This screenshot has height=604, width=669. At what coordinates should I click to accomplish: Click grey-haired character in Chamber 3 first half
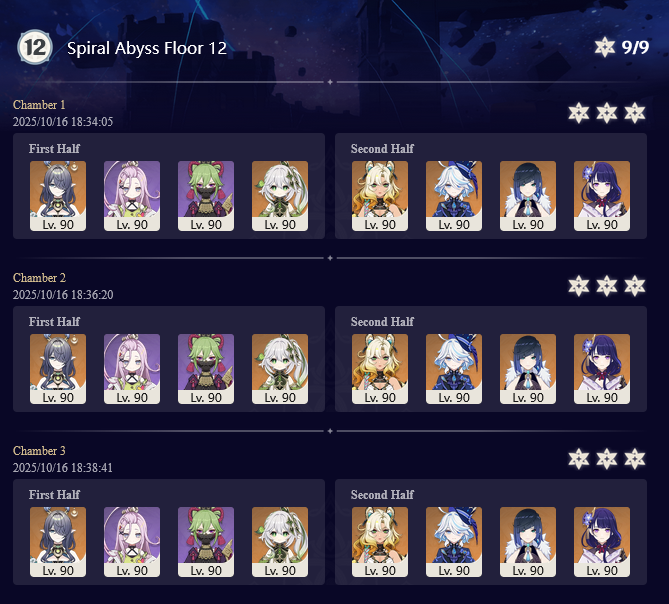point(58,542)
